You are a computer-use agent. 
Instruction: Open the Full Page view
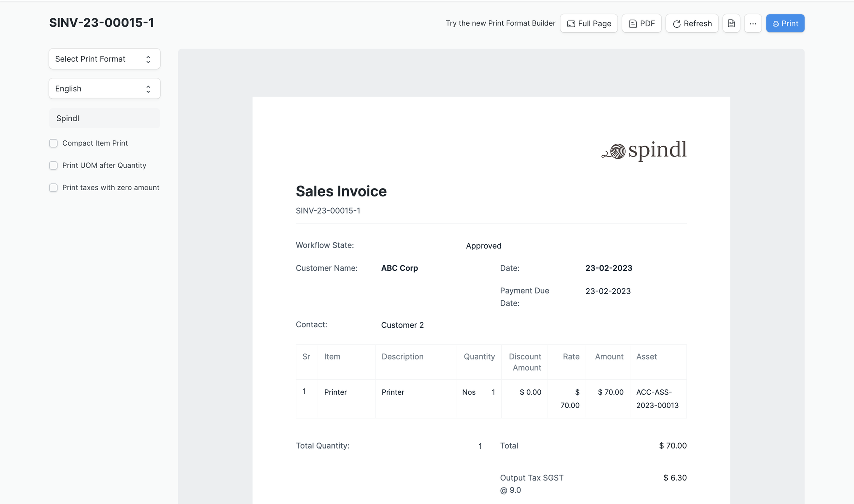[589, 23]
